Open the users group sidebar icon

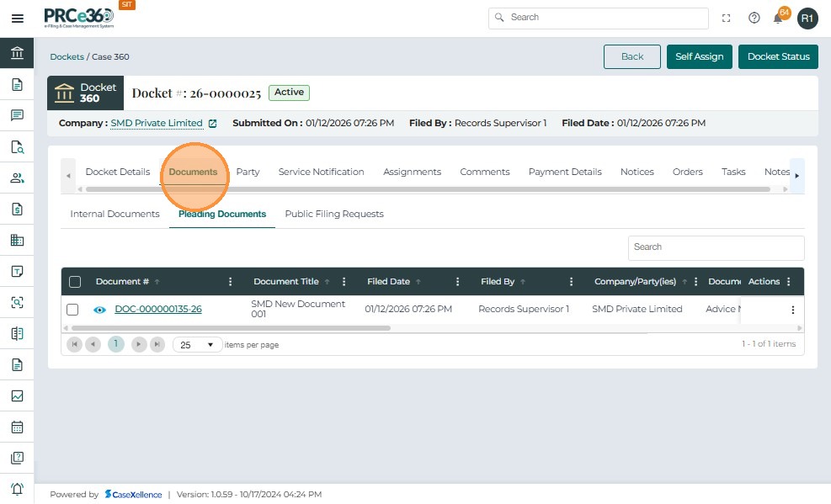coord(17,178)
